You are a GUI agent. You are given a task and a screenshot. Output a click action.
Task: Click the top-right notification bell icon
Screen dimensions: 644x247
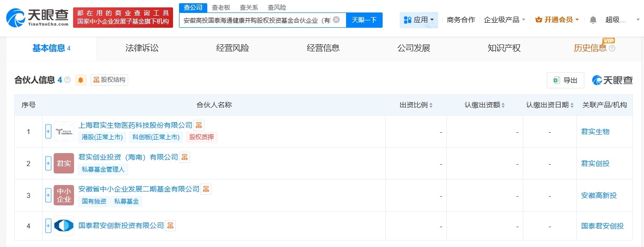pos(593,20)
